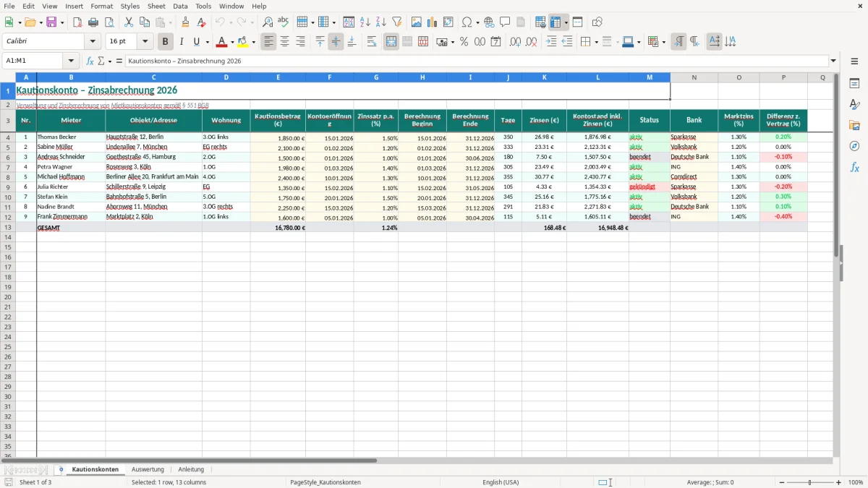The width and height of the screenshot is (868, 488).
Task: Toggle Italic formatting
Action: (182, 42)
